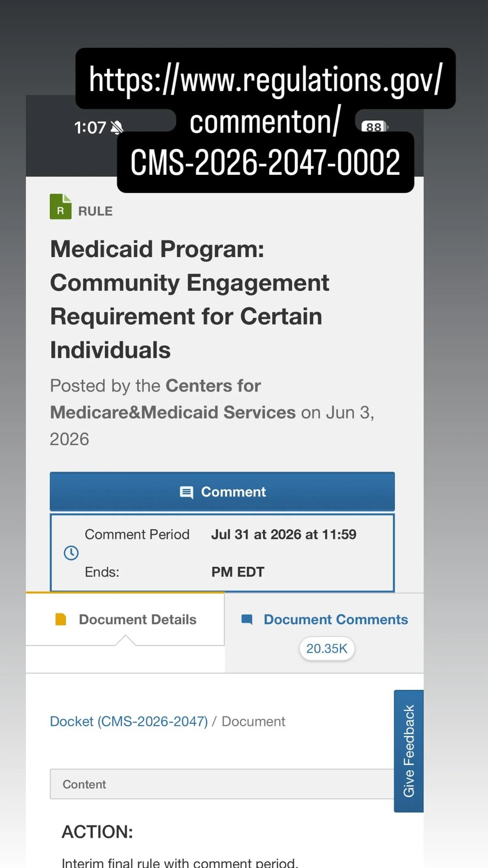This screenshot has width=488, height=868.
Task: Open the blue Comment button
Action: pyautogui.click(x=222, y=491)
